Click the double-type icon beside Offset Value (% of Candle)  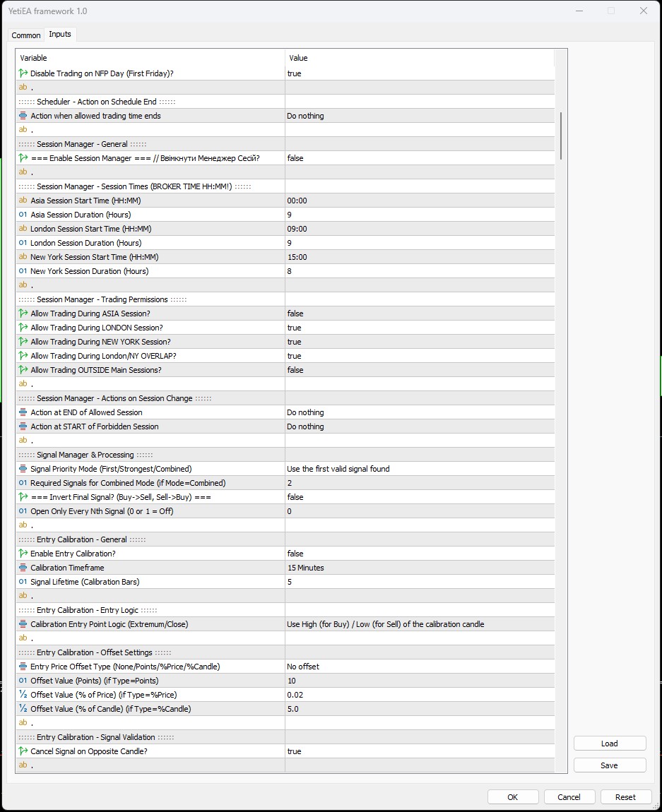(23, 709)
